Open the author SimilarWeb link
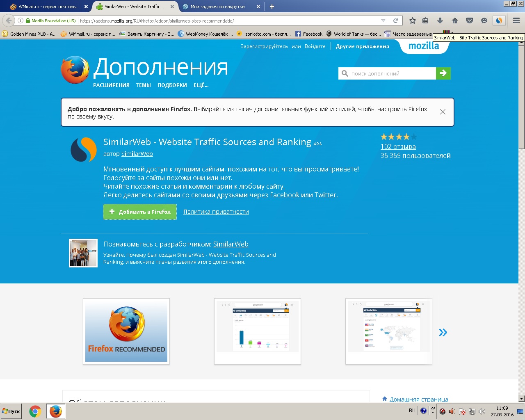 tap(137, 154)
